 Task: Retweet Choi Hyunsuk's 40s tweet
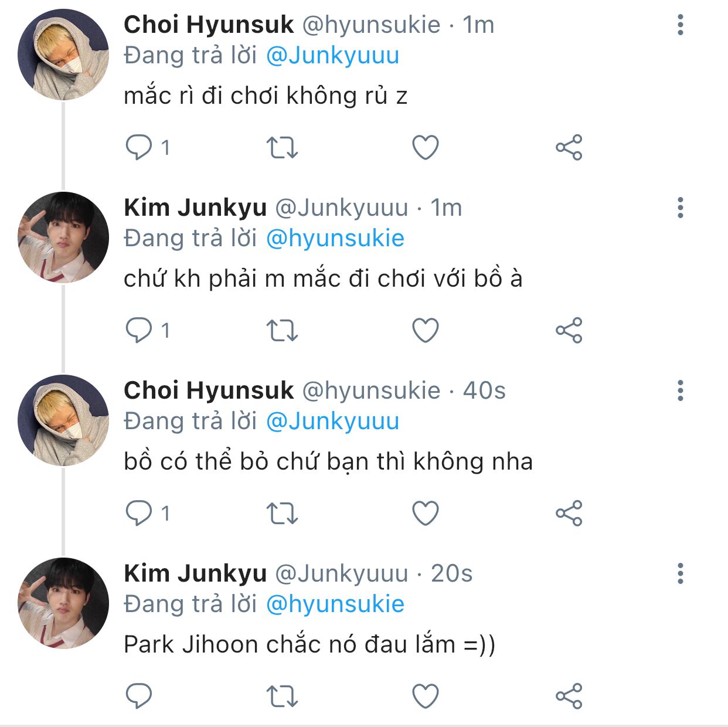point(282,513)
